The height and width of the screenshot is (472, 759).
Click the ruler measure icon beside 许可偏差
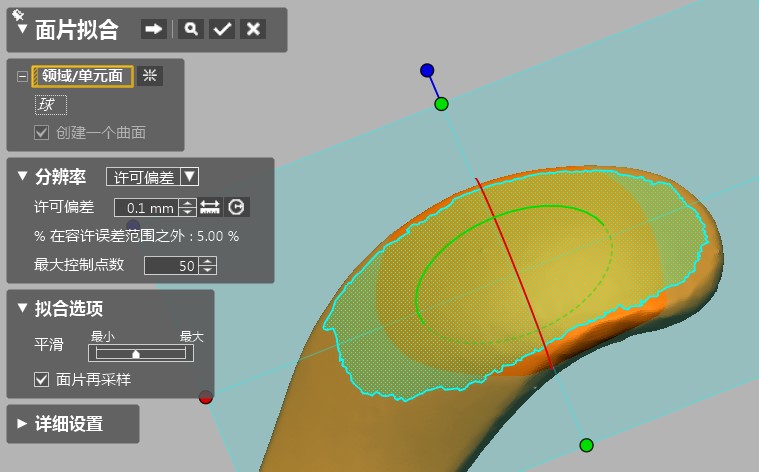[x=210, y=207]
